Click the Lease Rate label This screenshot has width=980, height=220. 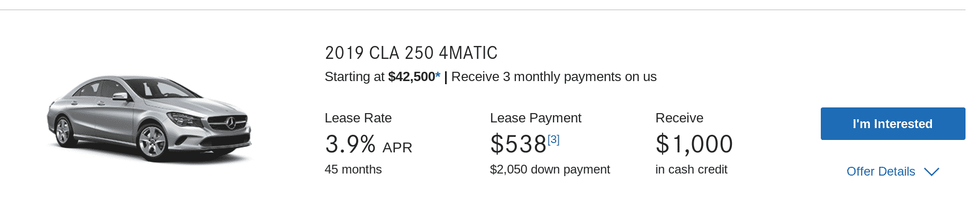coord(358,118)
